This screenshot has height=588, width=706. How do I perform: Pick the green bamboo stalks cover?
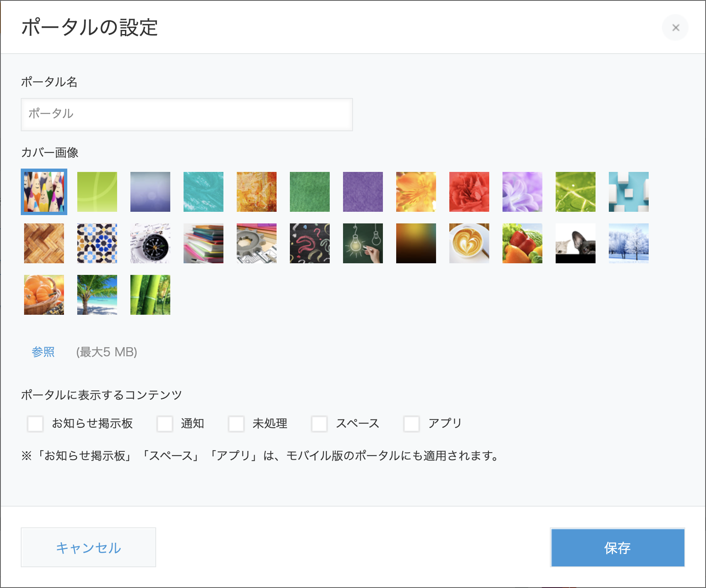click(x=150, y=295)
